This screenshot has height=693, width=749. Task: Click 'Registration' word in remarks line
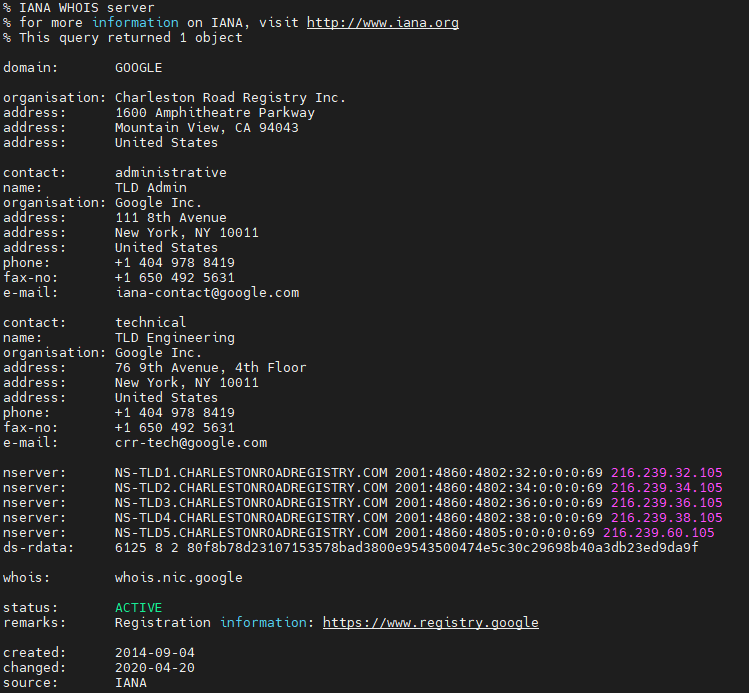coord(162,622)
